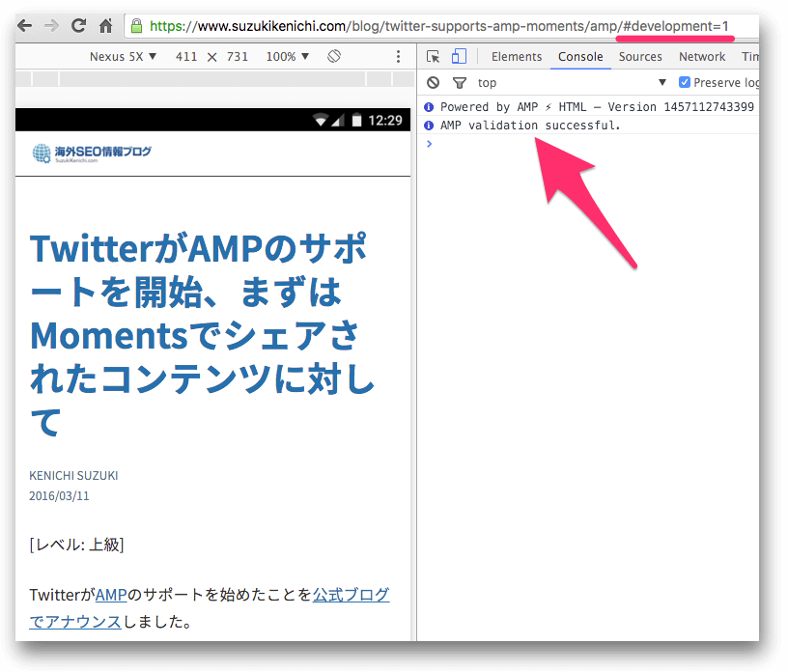Open device toolbar three-dot menu
The image size is (788, 672).
click(x=398, y=56)
